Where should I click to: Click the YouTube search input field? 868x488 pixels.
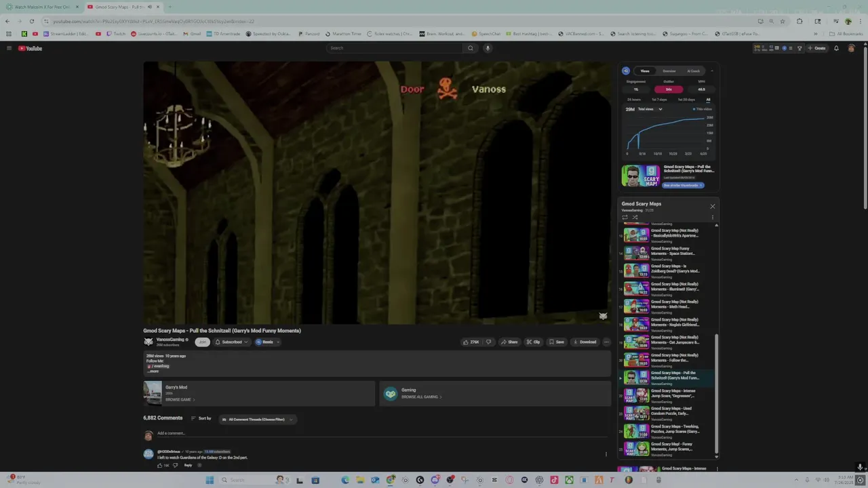coord(395,48)
